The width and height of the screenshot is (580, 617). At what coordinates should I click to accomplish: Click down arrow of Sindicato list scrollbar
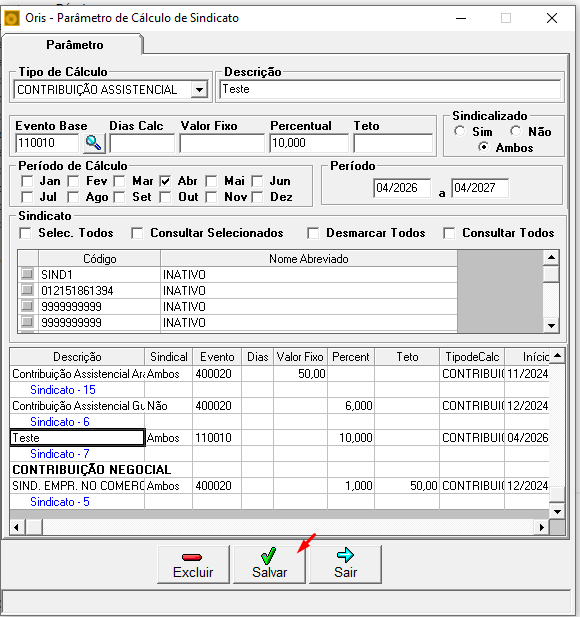[x=551, y=325]
